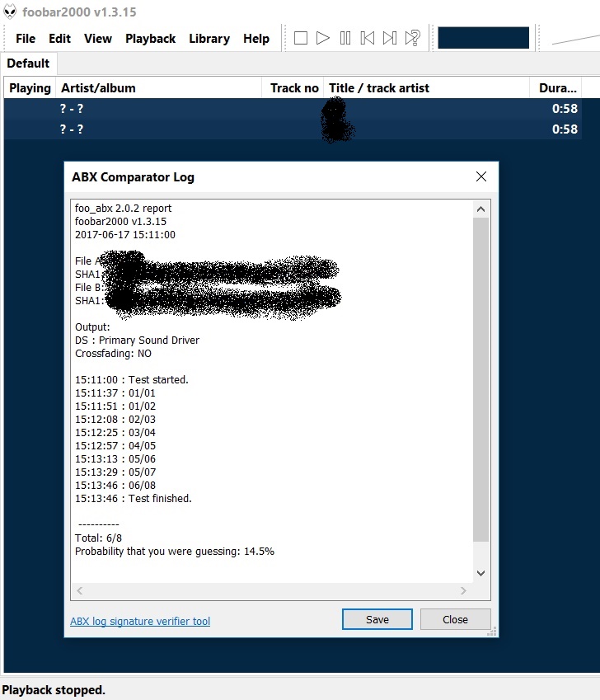Click the 'Crossfading: NO' line
This screenshot has height=700, width=600.
point(113,354)
